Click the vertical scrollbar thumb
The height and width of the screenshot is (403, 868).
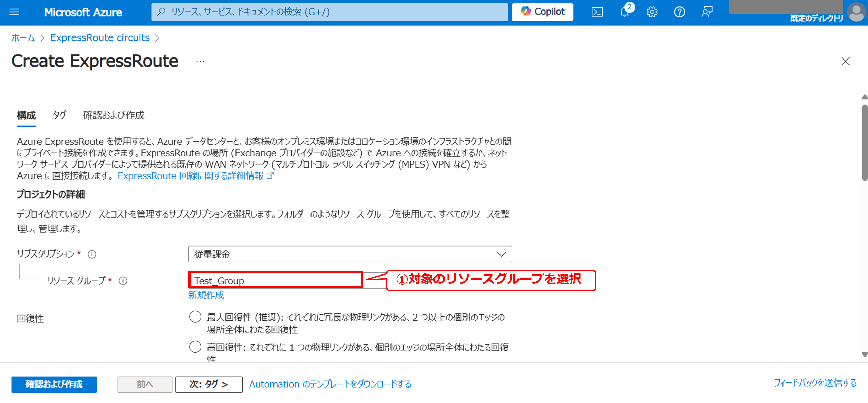(x=864, y=143)
